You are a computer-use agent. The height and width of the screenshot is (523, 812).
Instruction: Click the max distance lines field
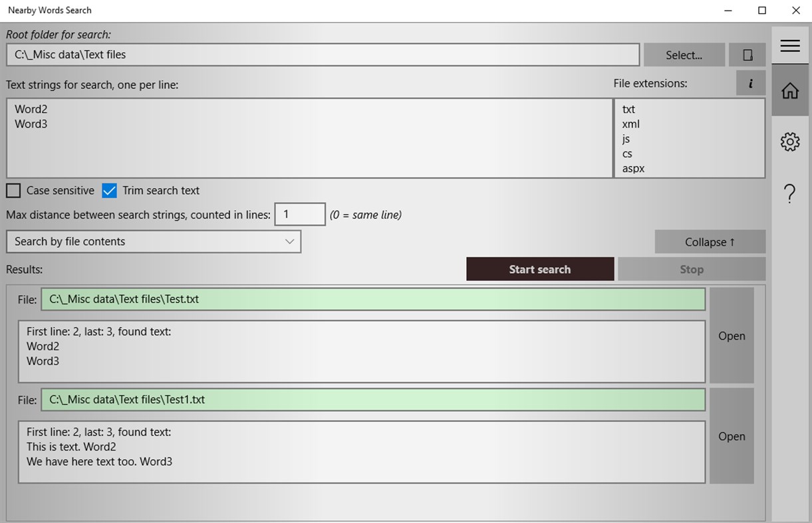click(300, 215)
